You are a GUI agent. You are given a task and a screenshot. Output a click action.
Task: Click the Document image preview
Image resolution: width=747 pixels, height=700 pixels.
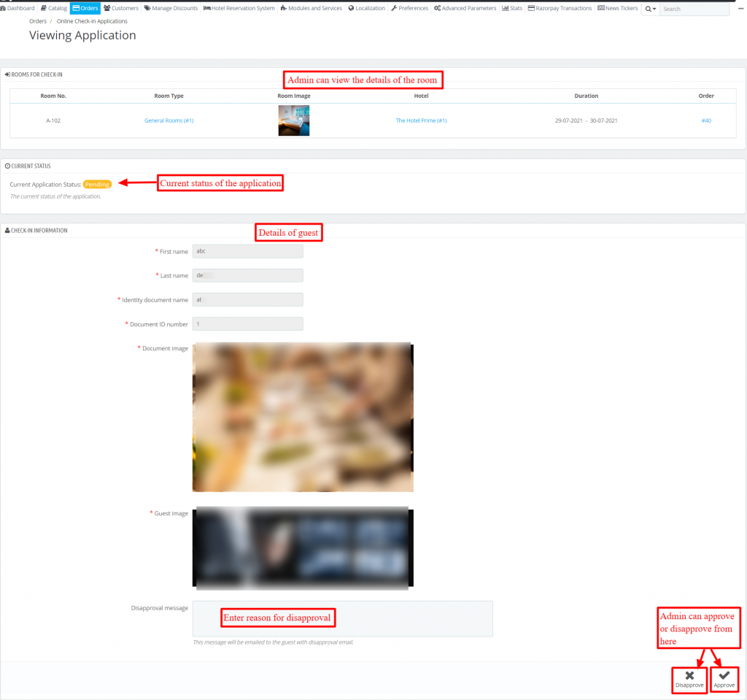[303, 417]
